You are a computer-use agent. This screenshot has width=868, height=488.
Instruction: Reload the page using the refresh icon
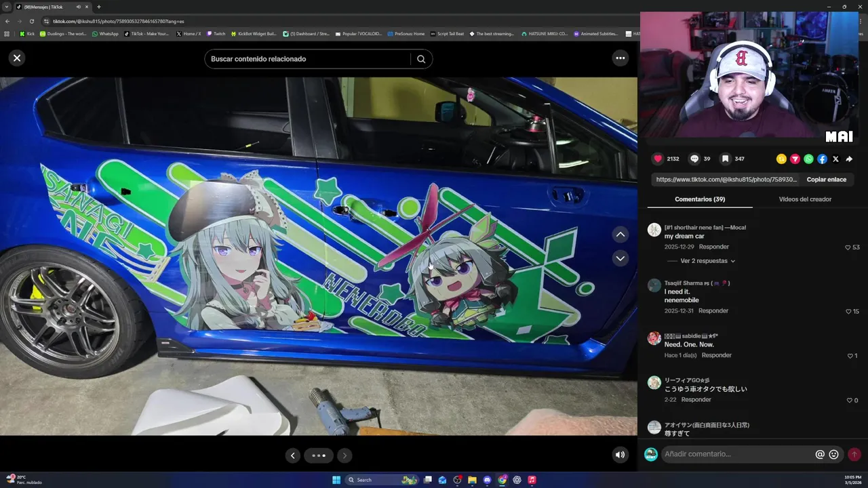[x=31, y=21]
